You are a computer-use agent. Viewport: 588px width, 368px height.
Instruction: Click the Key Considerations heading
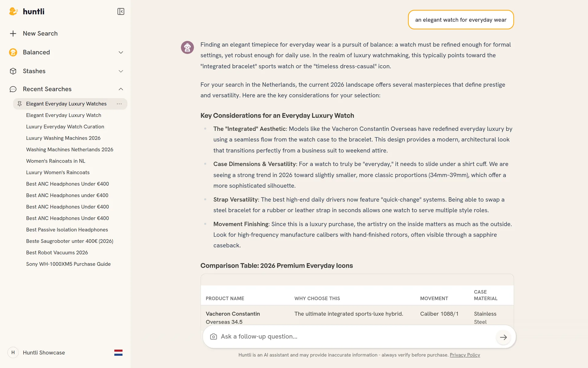[x=277, y=116]
